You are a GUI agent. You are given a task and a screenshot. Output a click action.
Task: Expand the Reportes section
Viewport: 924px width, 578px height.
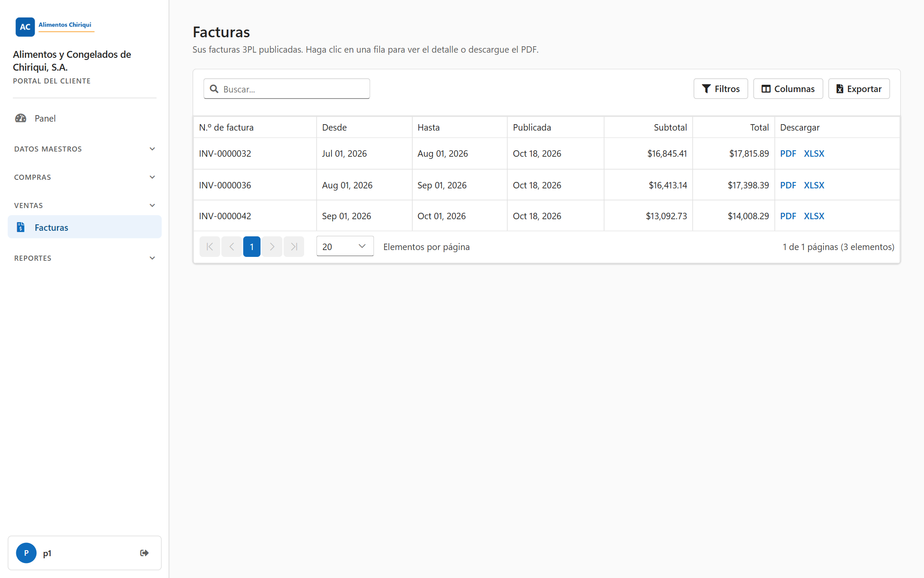85,258
